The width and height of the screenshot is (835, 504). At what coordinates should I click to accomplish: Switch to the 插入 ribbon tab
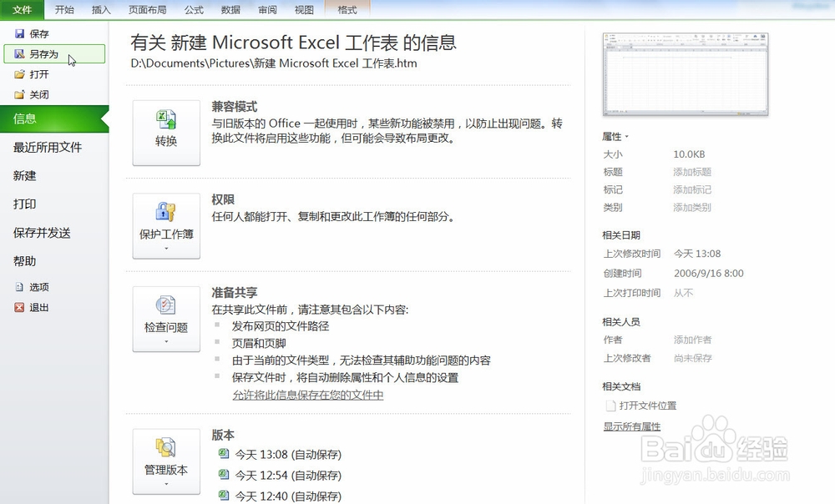click(x=101, y=9)
